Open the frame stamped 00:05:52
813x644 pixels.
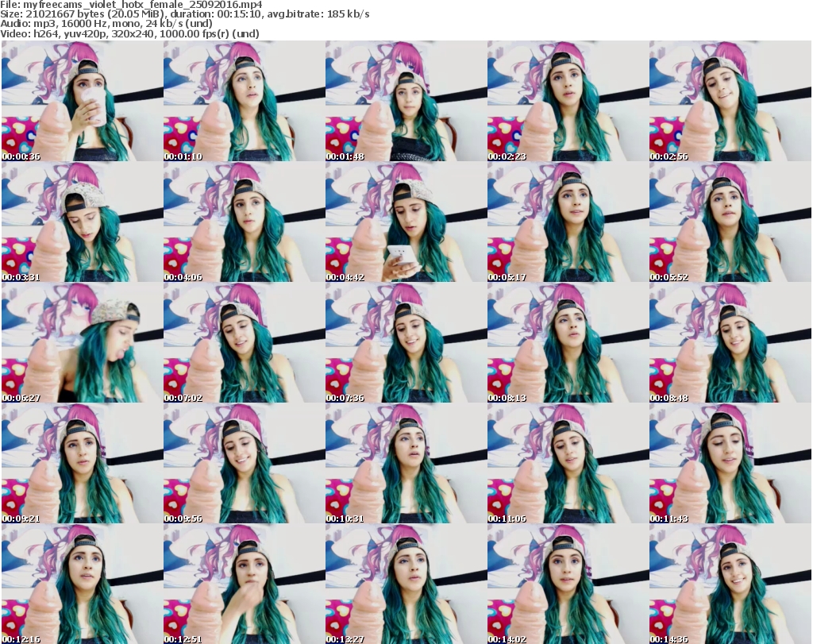pos(730,222)
